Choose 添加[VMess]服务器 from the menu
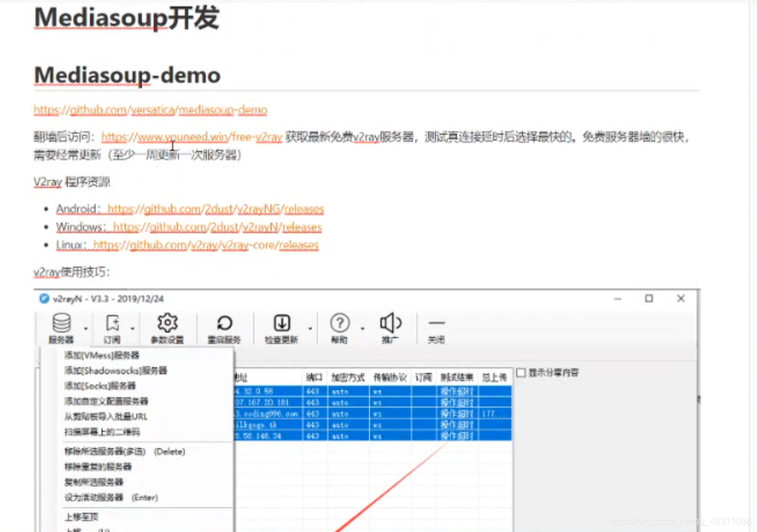 pyautogui.click(x=102, y=355)
